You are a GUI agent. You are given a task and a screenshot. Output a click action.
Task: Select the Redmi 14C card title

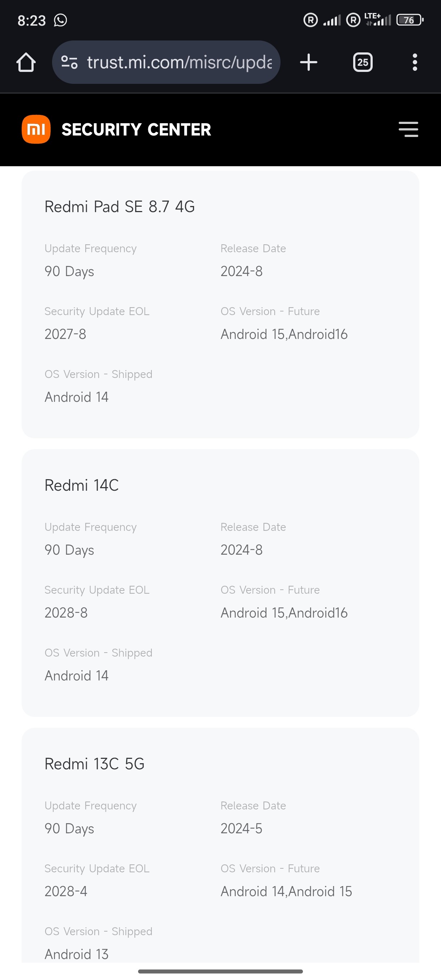pyautogui.click(x=81, y=485)
